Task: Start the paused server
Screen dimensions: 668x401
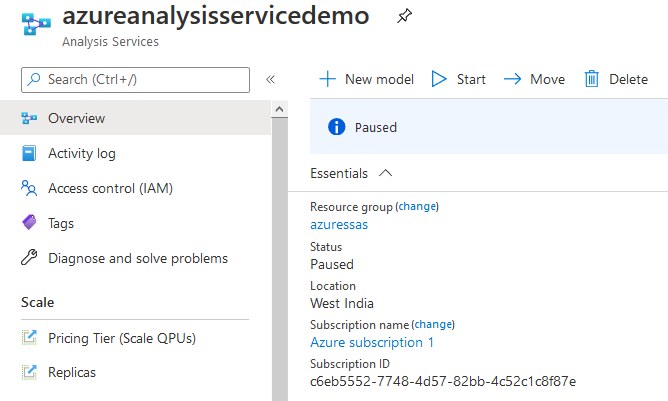Action: (x=459, y=79)
